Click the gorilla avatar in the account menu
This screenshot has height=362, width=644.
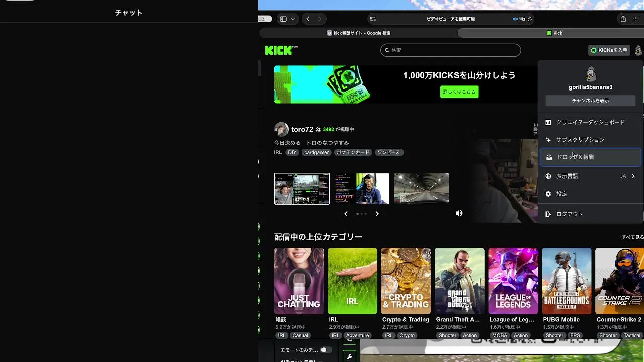tap(591, 74)
